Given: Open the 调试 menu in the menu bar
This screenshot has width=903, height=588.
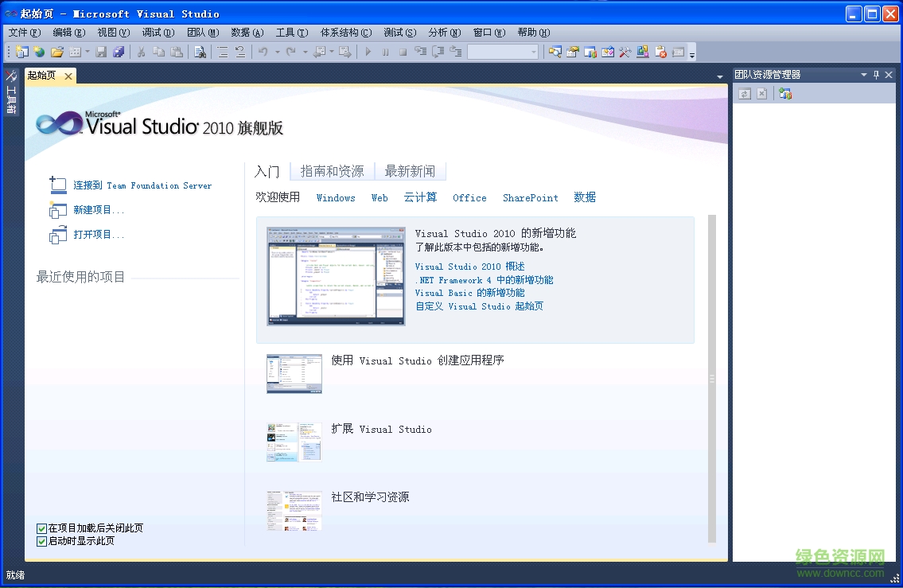Looking at the screenshot, I should 158,33.
